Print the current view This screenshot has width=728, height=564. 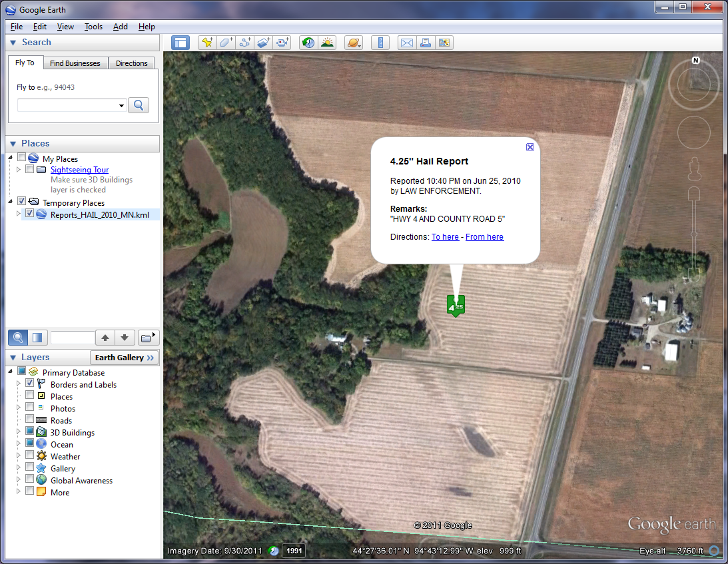(x=426, y=43)
